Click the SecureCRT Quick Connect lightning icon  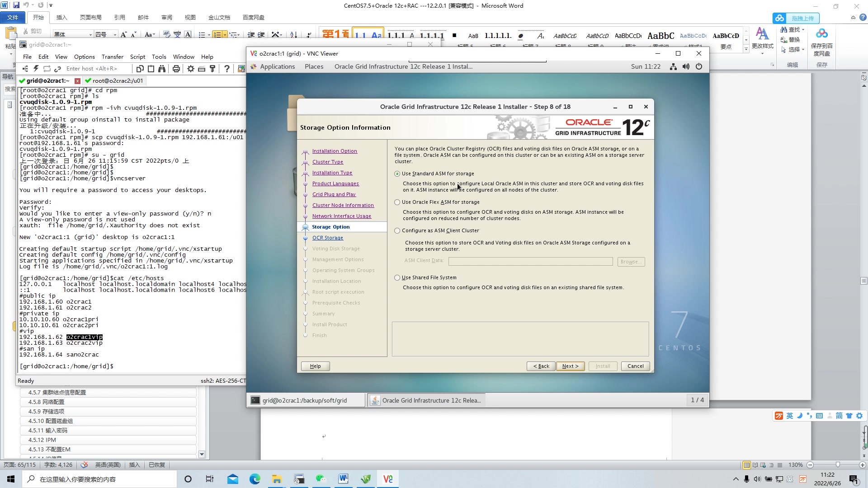[36, 69]
